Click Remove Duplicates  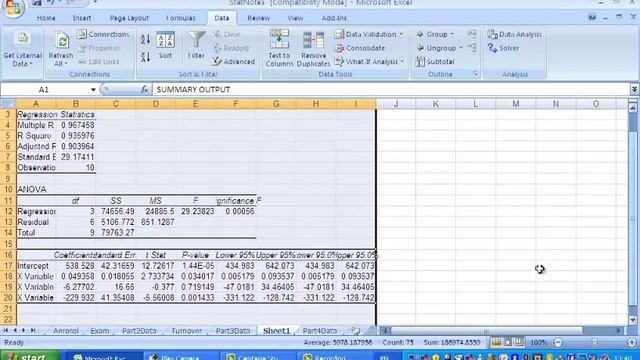pos(313,48)
